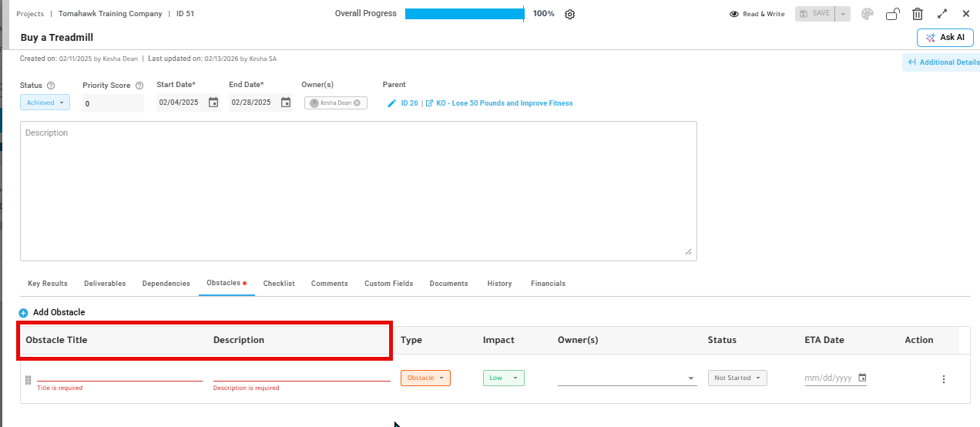The width and height of the screenshot is (980, 427).
Task: Click the Priority Score input field
Action: coord(113,103)
